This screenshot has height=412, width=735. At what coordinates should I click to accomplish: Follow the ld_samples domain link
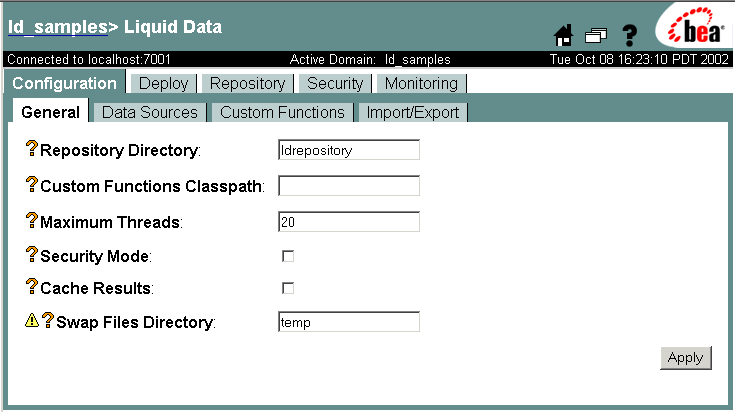(x=58, y=27)
